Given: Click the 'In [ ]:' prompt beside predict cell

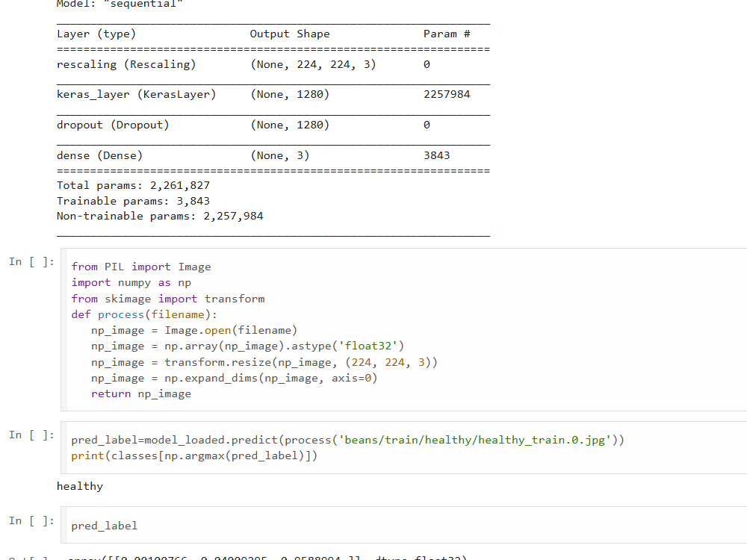Looking at the screenshot, I should 31,435.
